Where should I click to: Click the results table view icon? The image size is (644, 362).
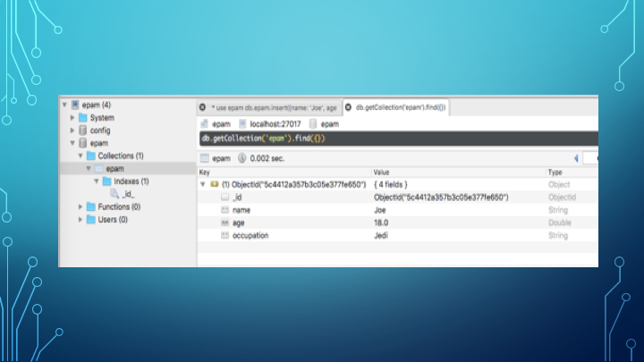205,158
